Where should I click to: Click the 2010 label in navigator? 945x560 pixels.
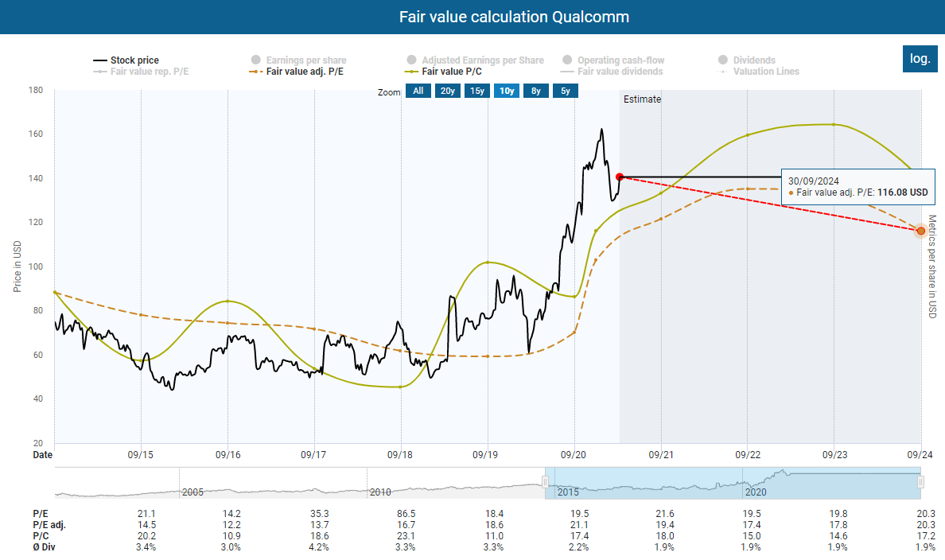click(x=380, y=492)
